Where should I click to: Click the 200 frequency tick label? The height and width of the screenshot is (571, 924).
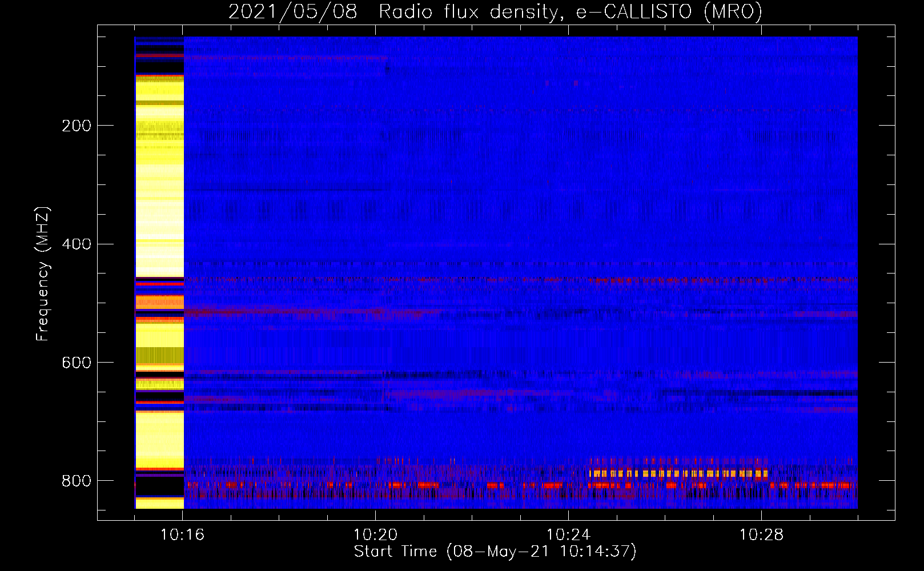coord(77,126)
